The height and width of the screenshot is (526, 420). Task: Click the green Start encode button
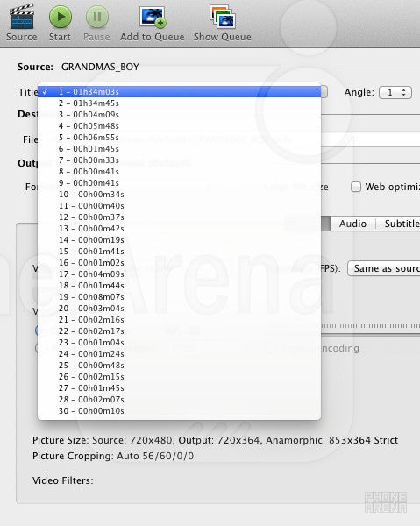pyautogui.click(x=61, y=17)
